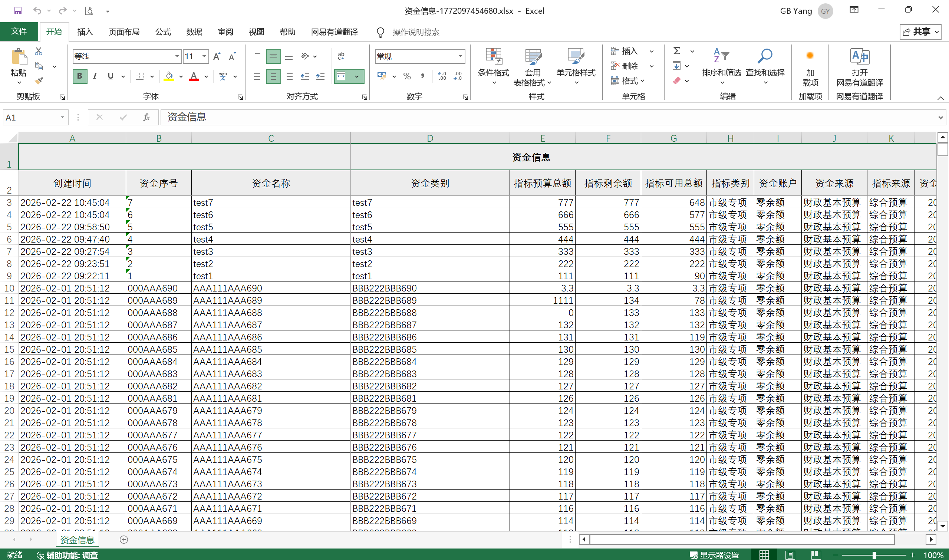Open the cell borders button
Viewport: 949px width, 560px height.
pos(139,76)
